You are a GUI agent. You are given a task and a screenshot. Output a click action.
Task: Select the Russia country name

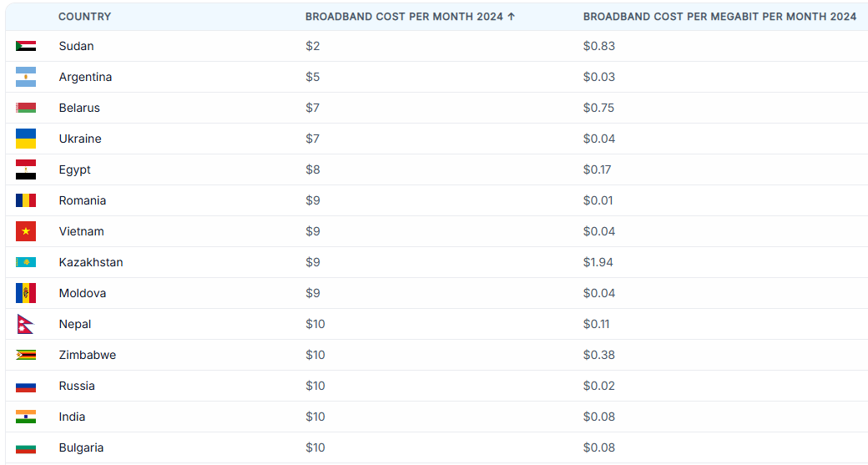coord(77,386)
